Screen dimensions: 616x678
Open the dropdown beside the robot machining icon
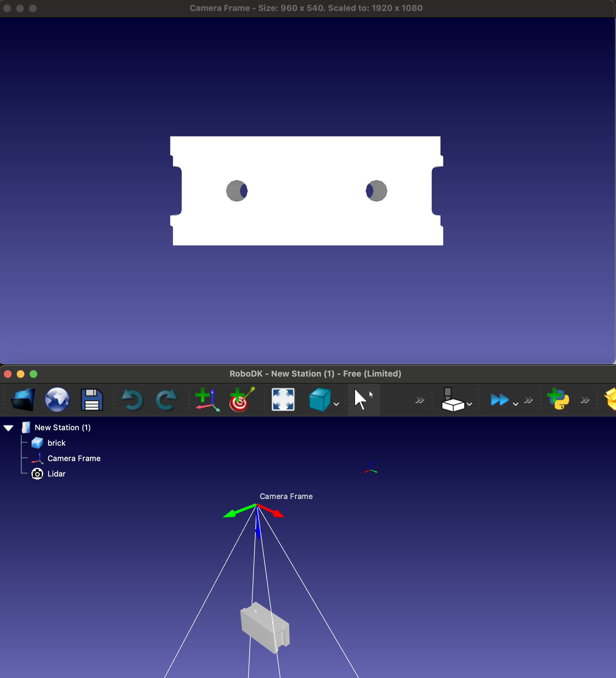pyautogui.click(x=469, y=404)
